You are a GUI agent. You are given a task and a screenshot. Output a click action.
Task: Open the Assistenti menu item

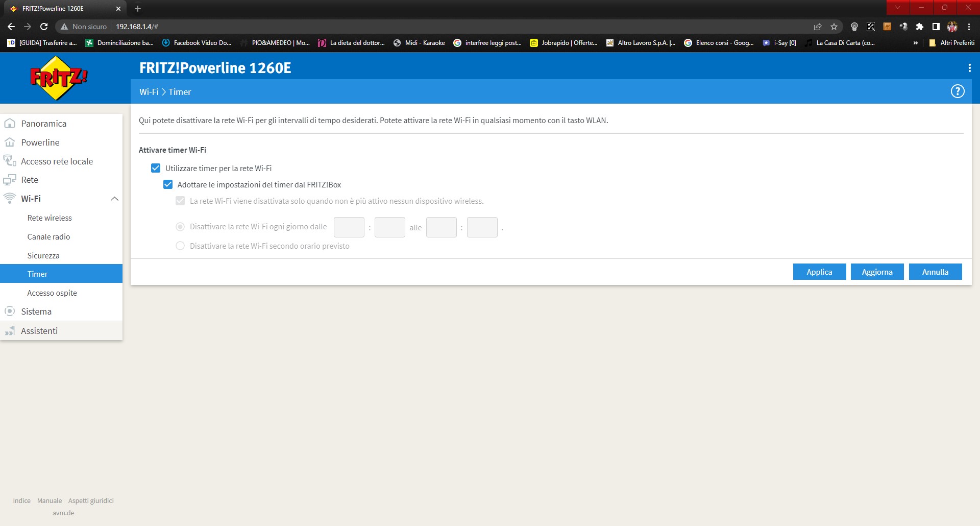[x=61, y=331]
